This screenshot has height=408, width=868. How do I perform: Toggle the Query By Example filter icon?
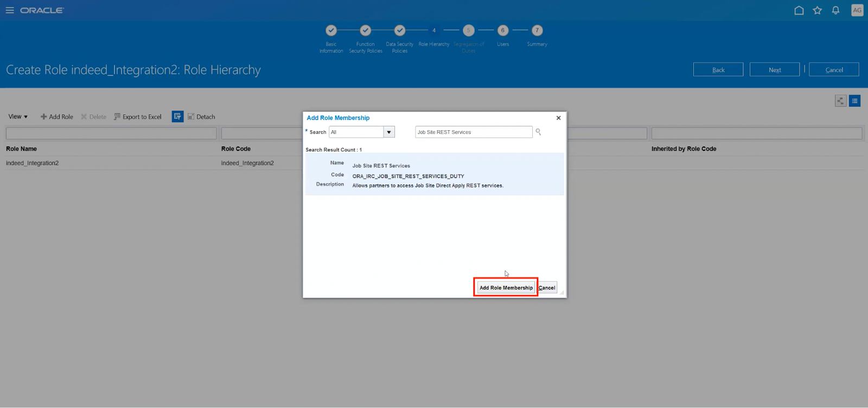pyautogui.click(x=177, y=117)
